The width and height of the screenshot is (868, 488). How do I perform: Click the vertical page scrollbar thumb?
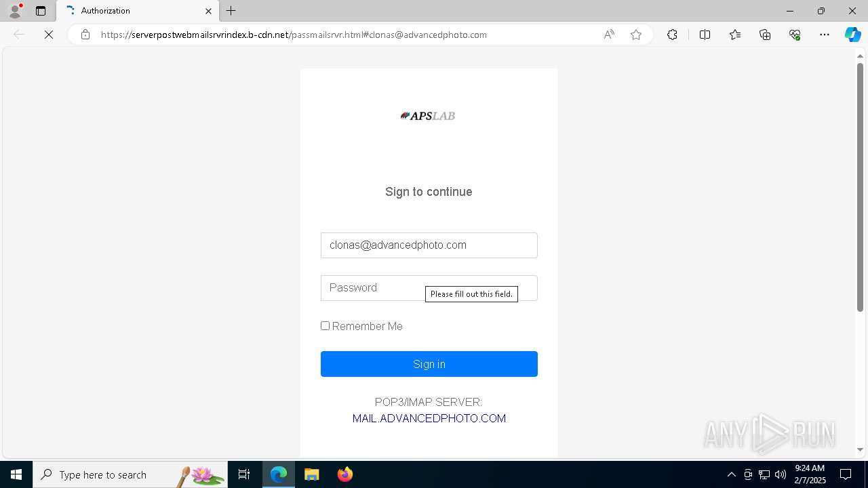coord(860,186)
